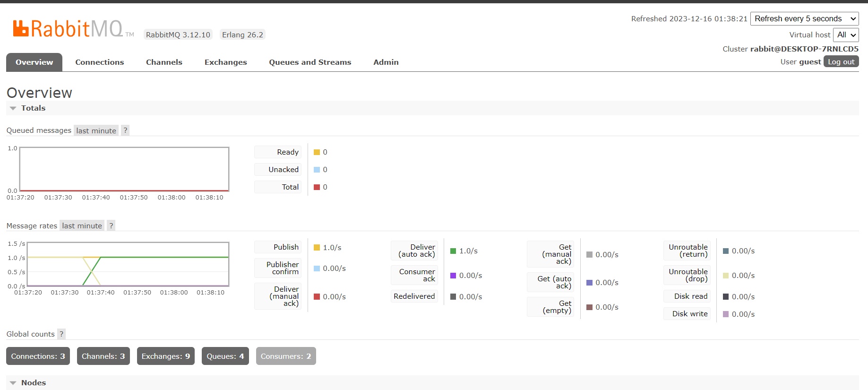The width and height of the screenshot is (868, 390).
Task: Open the Queues and Streams tab
Action: 310,62
